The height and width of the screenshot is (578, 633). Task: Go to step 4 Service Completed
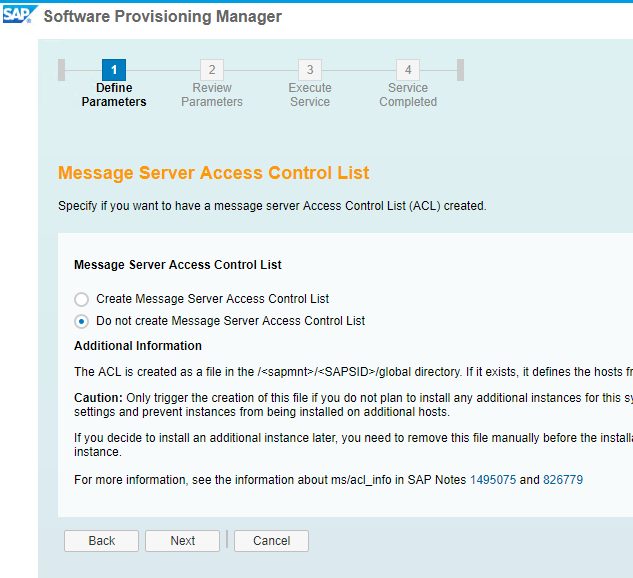[x=408, y=70]
